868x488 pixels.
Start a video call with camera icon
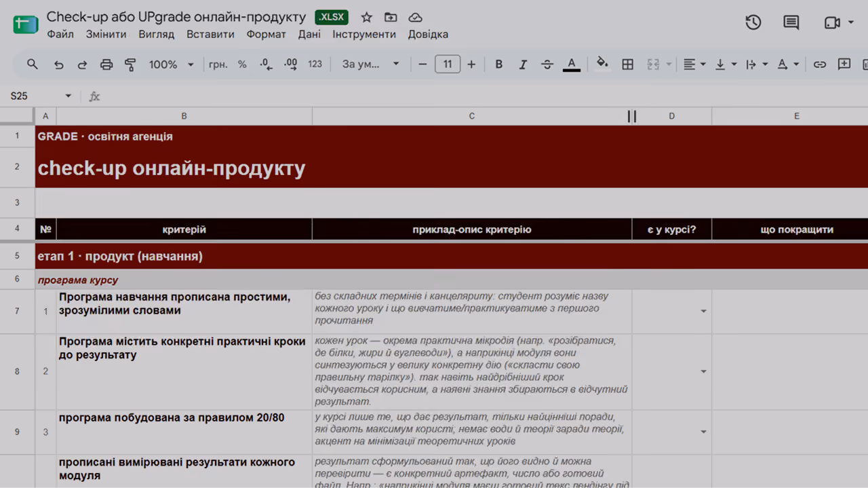tap(832, 23)
